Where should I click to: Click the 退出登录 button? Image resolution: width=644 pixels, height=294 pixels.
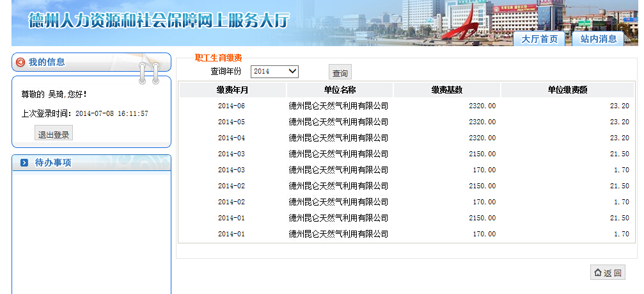pos(53,133)
